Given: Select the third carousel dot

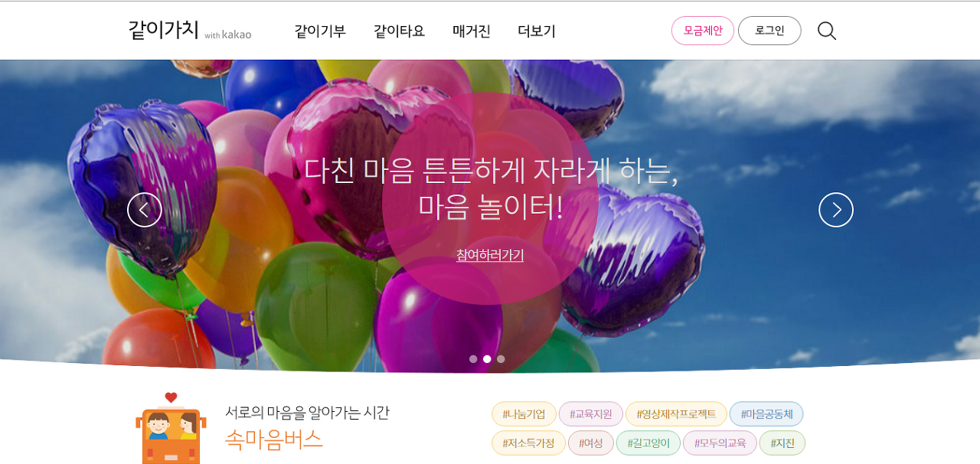Looking at the screenshot, I should click(x=501, y=359).
